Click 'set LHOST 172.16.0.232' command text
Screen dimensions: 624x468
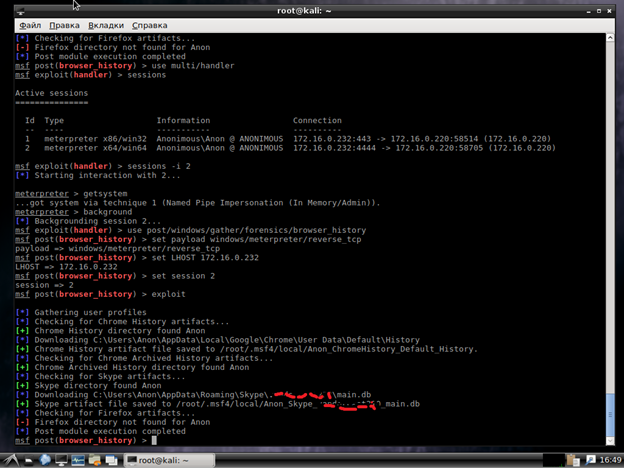tap(205, 258)
